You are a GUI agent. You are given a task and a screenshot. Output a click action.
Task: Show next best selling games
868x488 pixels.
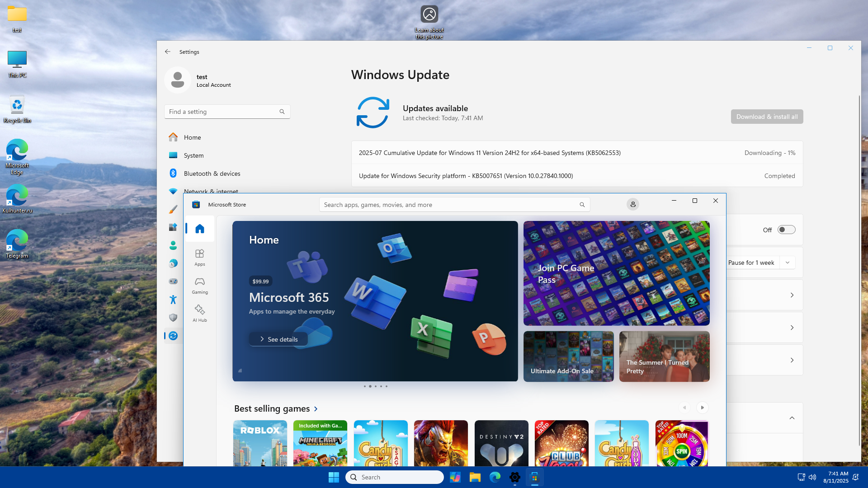pyautogui.click(x=702, y=408)
